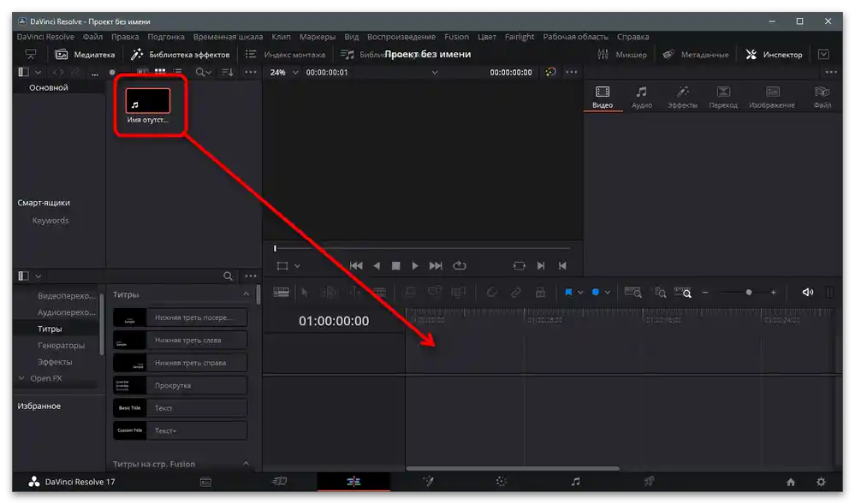Switch to the Переход inspector tab

pos(723,97)
